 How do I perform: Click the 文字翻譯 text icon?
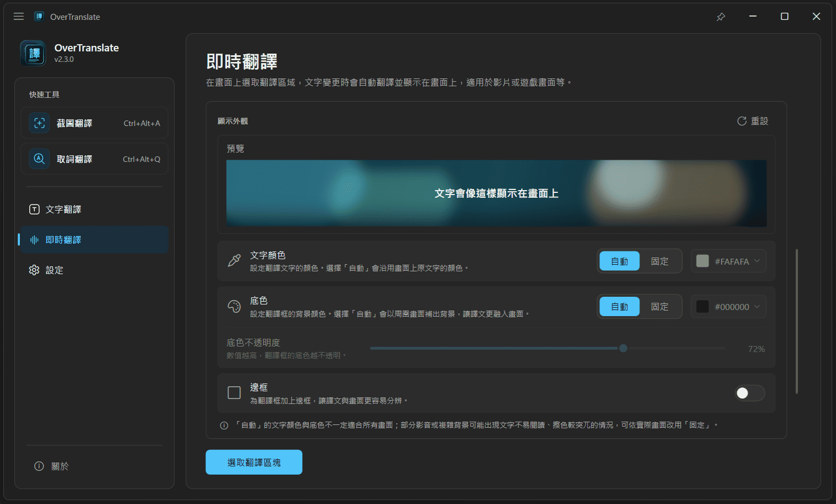tap(34, 209)
